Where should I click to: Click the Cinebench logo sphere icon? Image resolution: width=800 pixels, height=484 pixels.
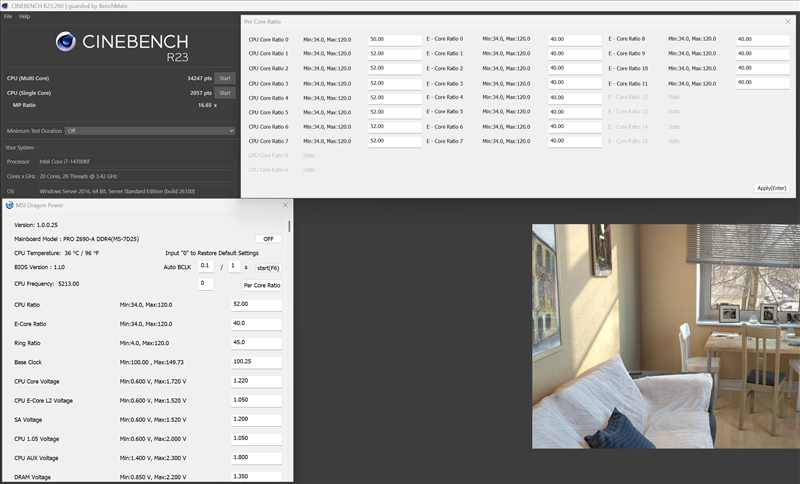click(x=66, y=42)
